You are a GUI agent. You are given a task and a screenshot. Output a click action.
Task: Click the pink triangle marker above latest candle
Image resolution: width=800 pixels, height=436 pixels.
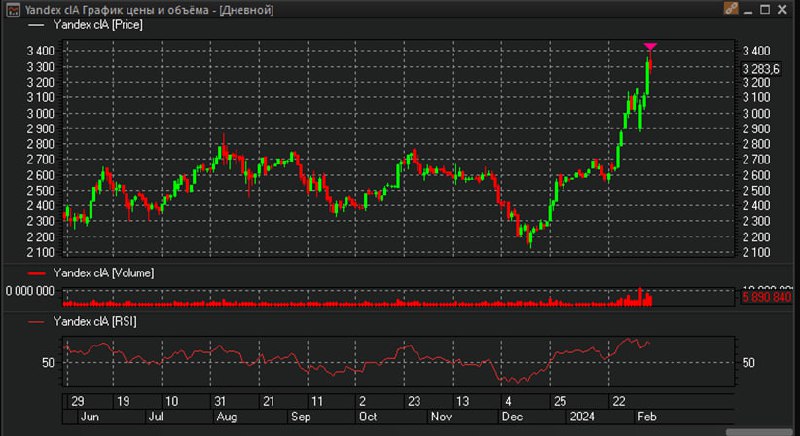[650, 47]
